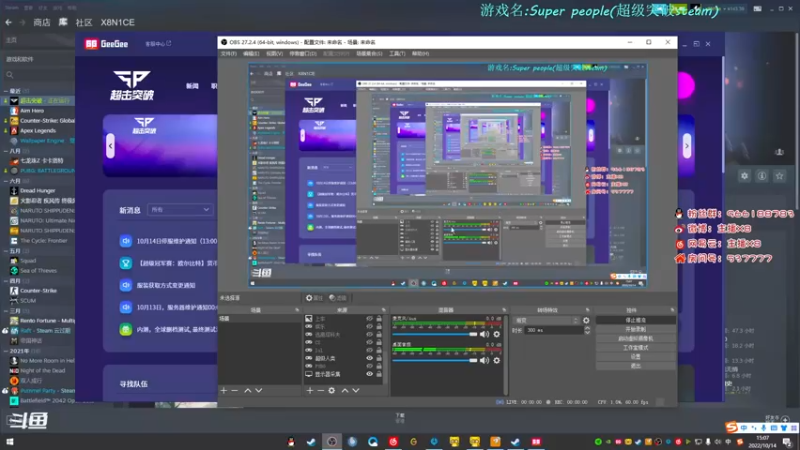Adjust the microphone volume slider in mixer
Image resolution: width=800 pixels, height=450 pixels.
click(435, 334)
